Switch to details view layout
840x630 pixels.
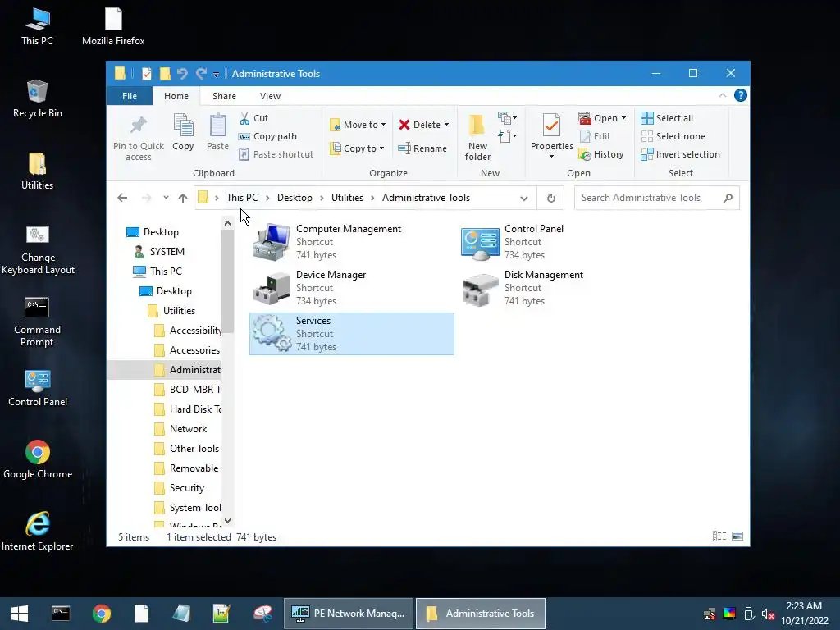[719, 536]
